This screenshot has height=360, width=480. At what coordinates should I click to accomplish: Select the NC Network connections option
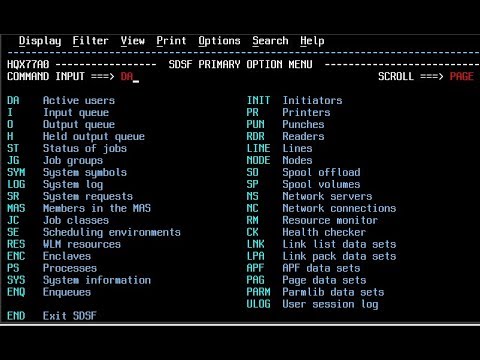pyautogui.click(x=322, y=208)
